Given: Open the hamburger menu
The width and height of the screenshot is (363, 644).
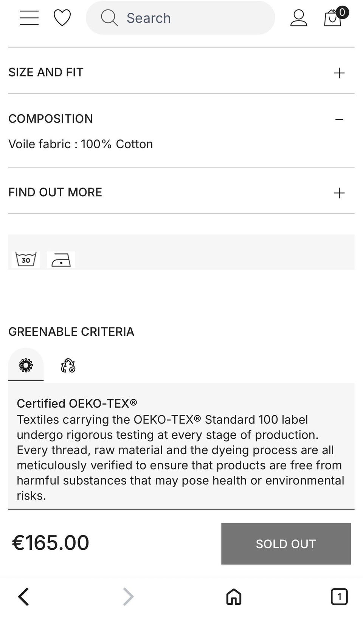Looking at the screenshot, I should 29,18.
